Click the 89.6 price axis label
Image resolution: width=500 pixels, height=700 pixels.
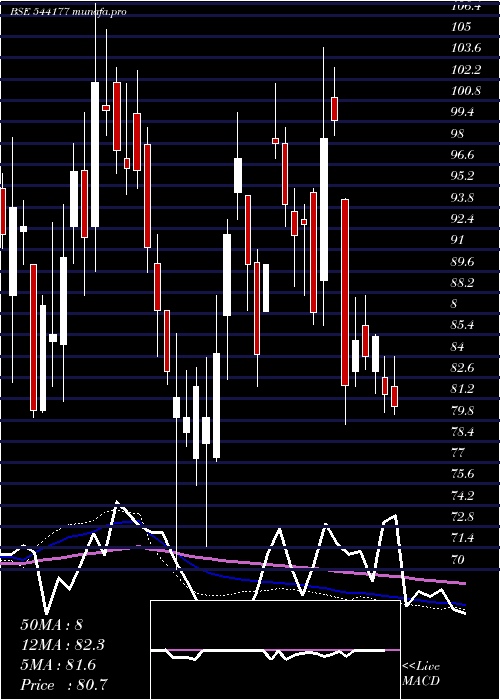click(x=462, y=261)
